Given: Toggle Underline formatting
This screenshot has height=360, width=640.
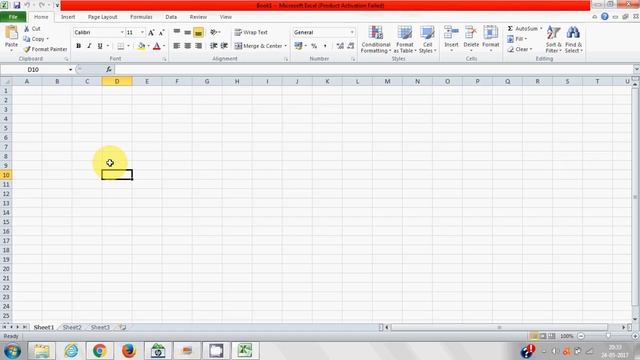Looking at the screenshot, I should click(100, 46).
